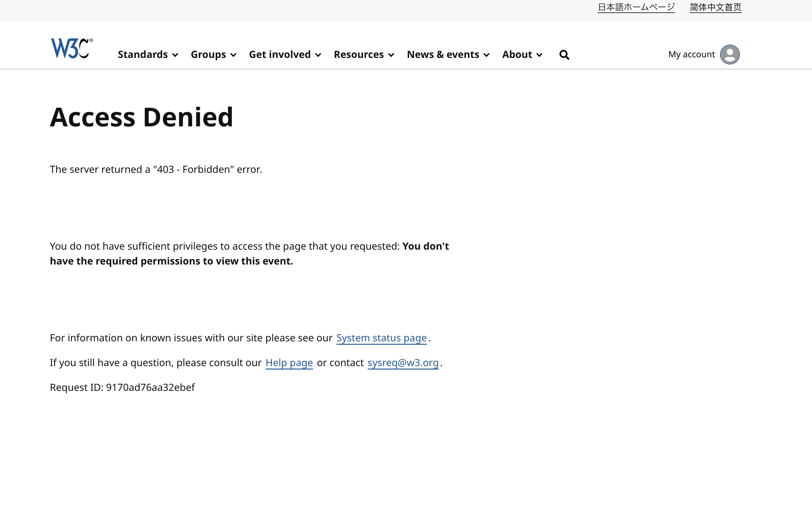The image size is (812, 516).
Task: Click the News & events chevron arrow
Action: pyautogui.click(x=486, y=55)
